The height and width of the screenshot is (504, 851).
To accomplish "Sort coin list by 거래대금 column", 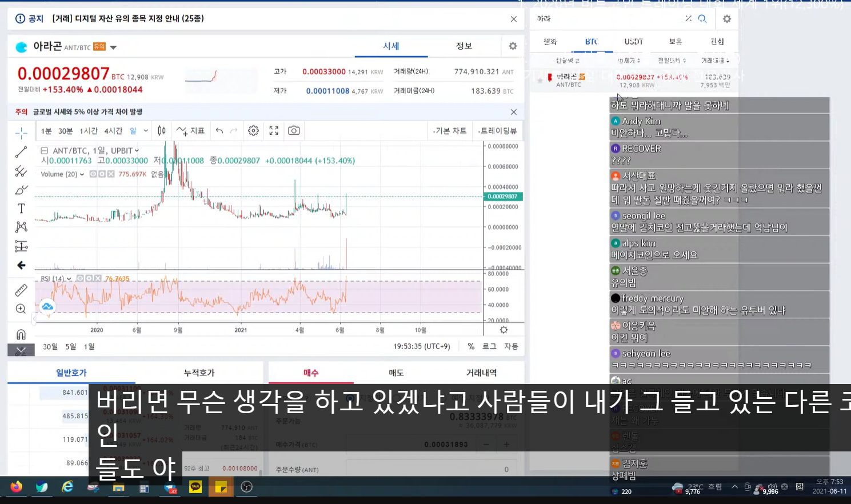I will (715, 61).
